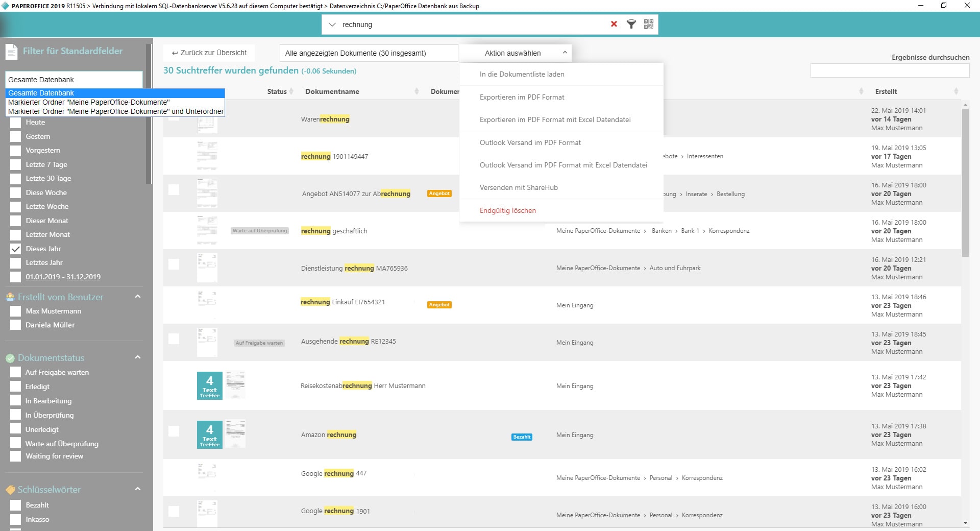Click the 01.01.2019 start date link

tap(43, 277)
